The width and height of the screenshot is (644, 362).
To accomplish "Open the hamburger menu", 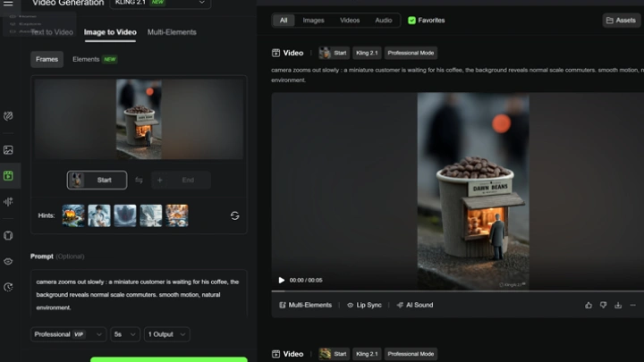I will 8,4.
